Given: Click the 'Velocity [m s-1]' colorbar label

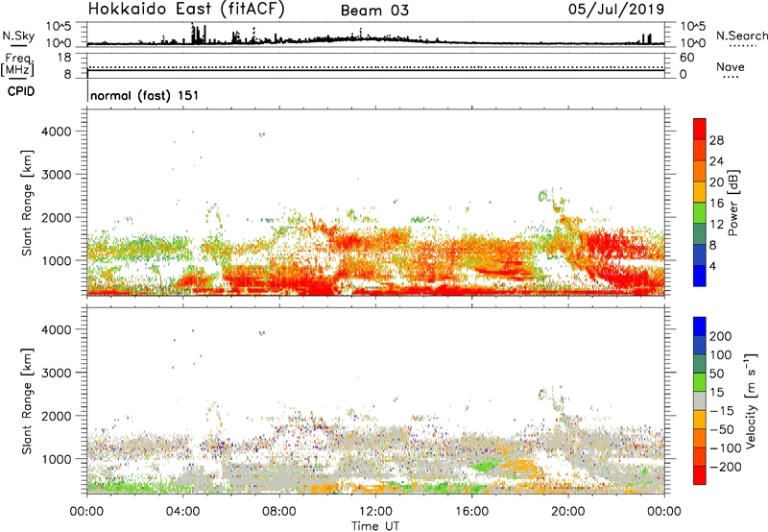Looking at the screenshot, I should point(751,400).
